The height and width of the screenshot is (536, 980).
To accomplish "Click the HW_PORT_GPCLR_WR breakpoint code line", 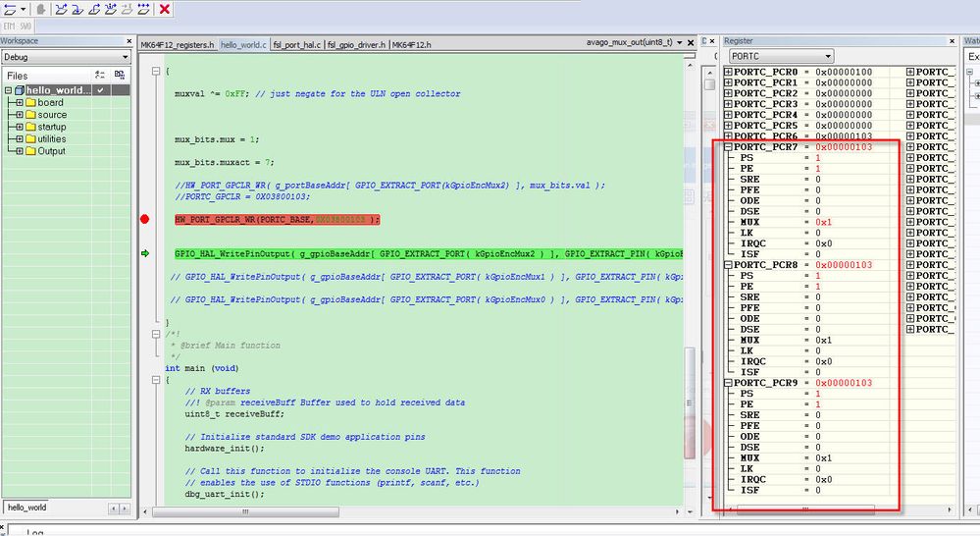I will (x=277, y=220).
